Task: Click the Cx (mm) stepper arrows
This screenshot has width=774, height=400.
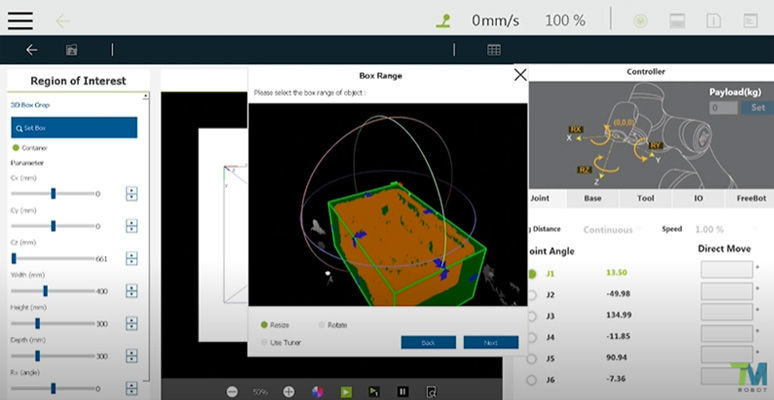Action: [131, 194]
